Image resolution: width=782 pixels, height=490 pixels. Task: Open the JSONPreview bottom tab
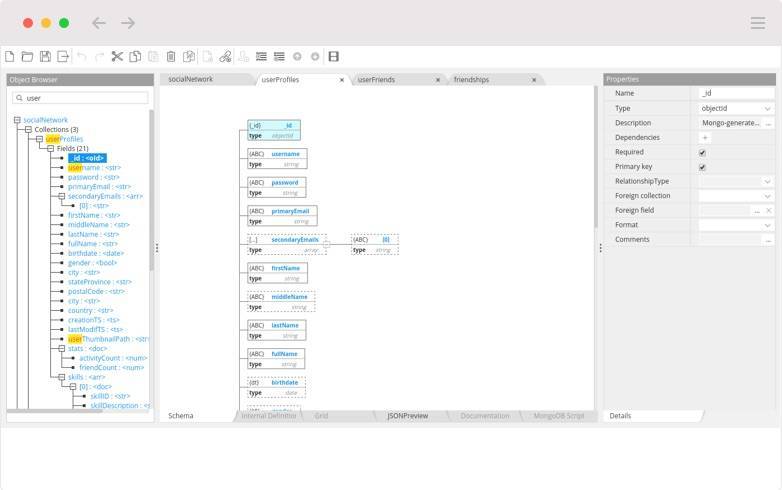[407, 415]
